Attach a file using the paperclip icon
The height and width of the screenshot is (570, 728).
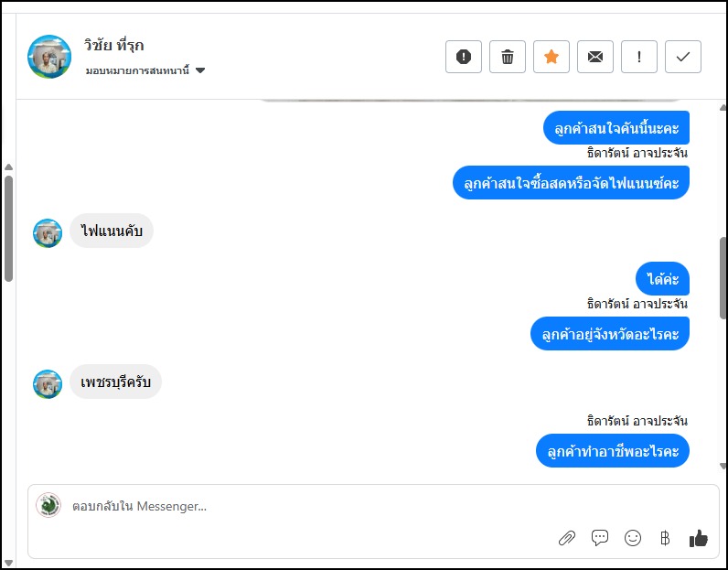pos(567,538)
